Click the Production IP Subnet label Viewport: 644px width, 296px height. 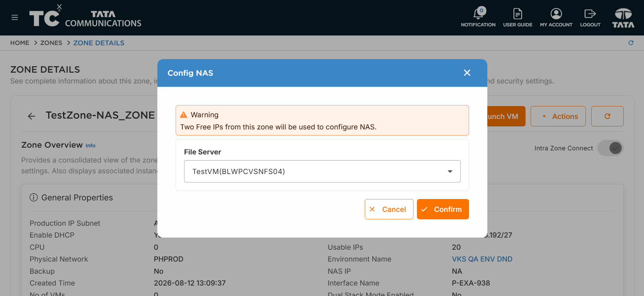[x=65, y=223]
